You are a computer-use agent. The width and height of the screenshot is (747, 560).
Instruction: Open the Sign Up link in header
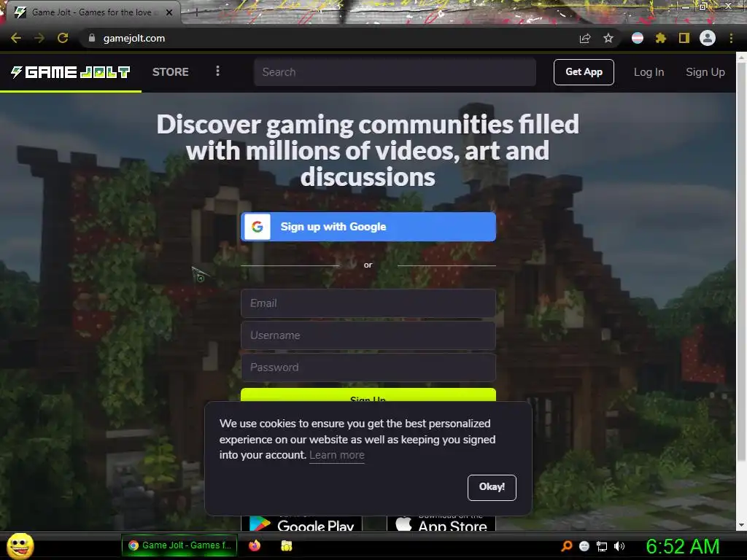click(x=705, y=72)
